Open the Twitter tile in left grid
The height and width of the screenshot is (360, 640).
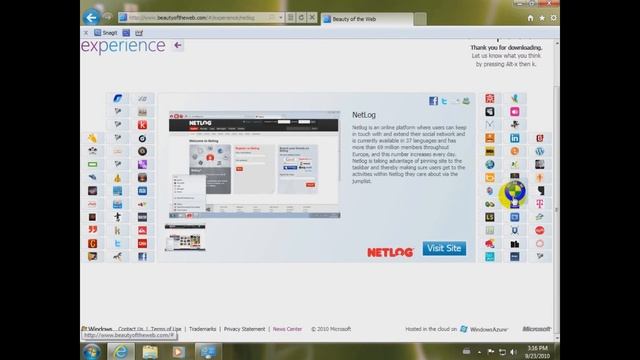[x=118, y=244]
